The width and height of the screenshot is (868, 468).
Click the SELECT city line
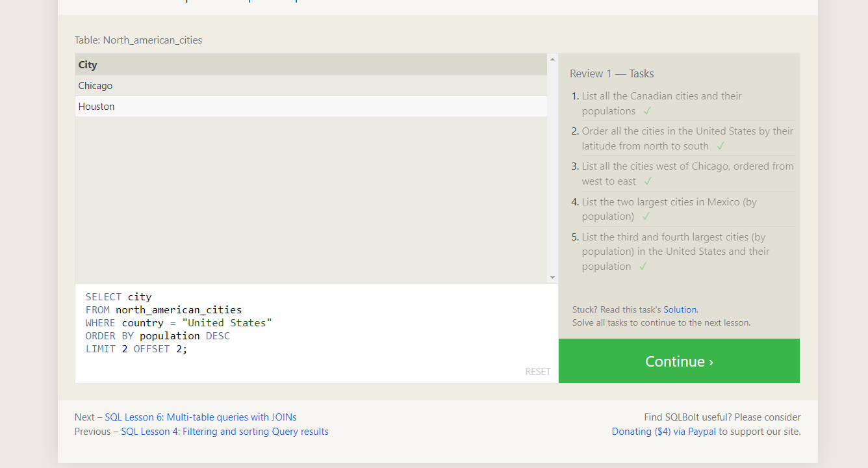click(118, 297)
